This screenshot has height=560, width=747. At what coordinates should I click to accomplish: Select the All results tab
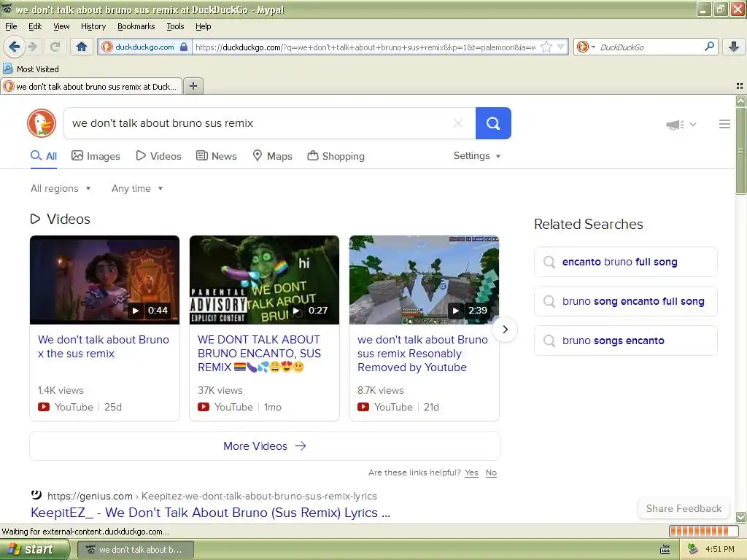tap(44, 156)
